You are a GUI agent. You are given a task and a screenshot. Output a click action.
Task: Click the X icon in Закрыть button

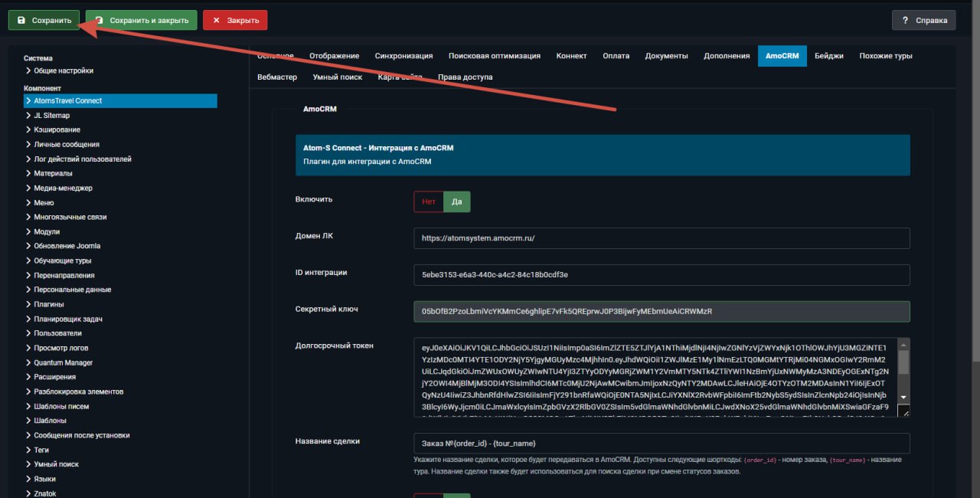[x=217, y=20]
